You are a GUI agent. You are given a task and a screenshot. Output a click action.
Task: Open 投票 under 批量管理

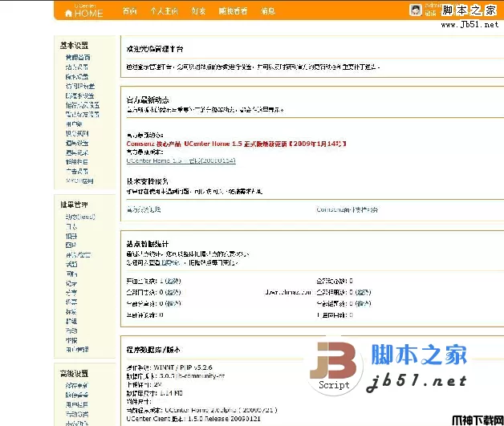(x=71, y=302)
